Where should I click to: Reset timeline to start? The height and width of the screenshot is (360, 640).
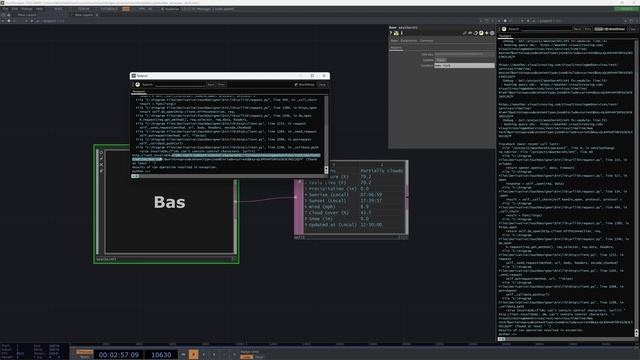183,355
